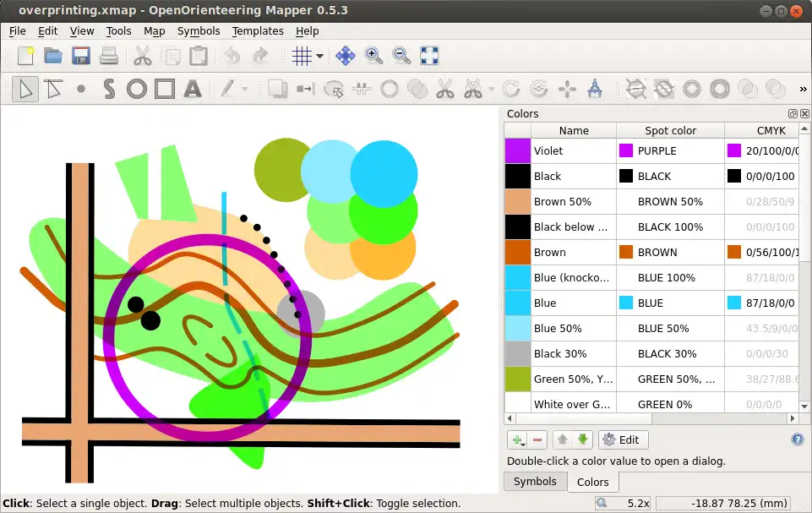Click the zoom level field showing 5.2x

[623, 504]
